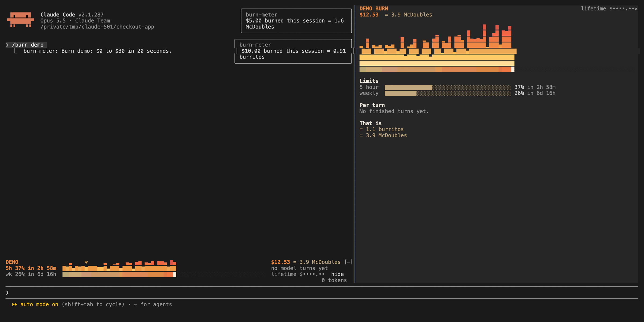644x322 pixels.
Task: Click '= 3.9 McDoubles' under That is
Action: click(x=383, y=136)
